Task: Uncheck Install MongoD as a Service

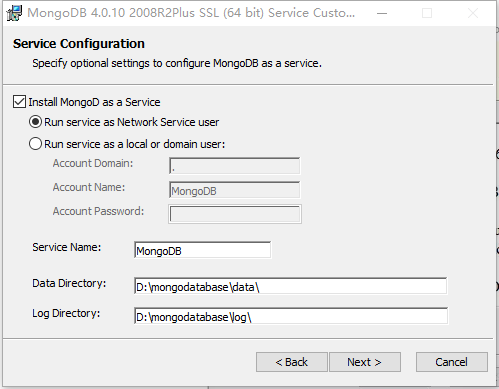Action: pos(19,102)
